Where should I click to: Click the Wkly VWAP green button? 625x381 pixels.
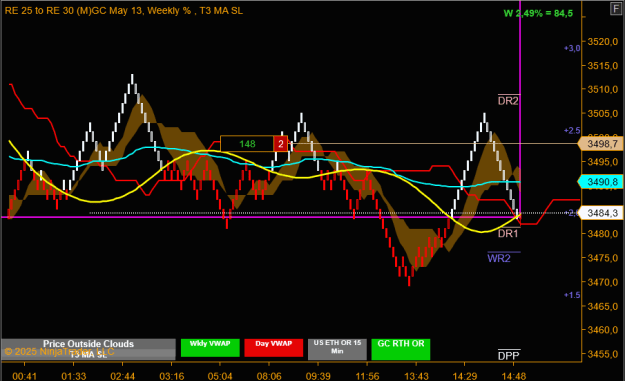(x=210, y=348)
